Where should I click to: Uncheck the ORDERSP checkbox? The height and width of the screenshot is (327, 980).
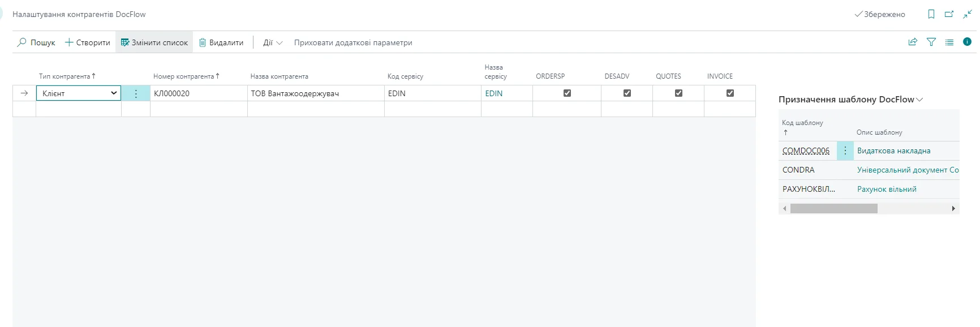click(567, 93)
